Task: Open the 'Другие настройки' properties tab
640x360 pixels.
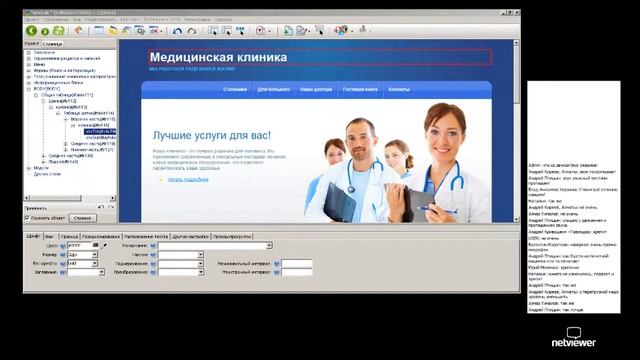Action: pos(191,236)
